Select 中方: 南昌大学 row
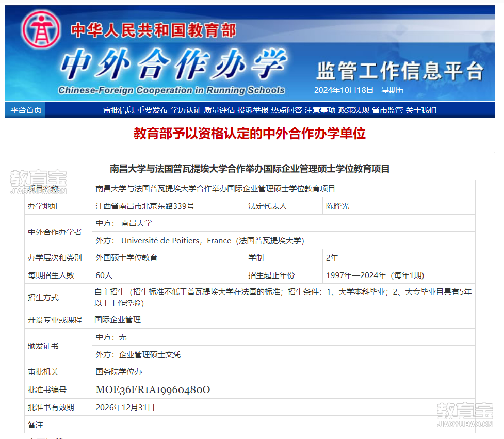 pyautogui.click(x=284, y=223)
